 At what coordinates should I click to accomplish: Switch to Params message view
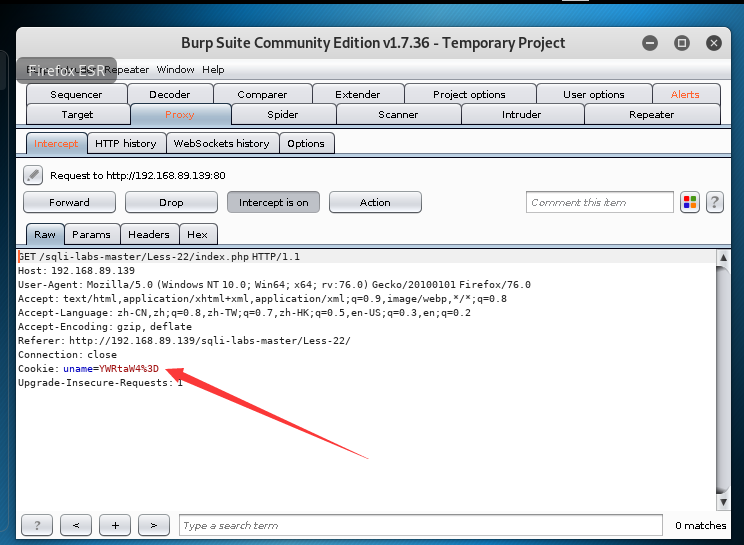(92, 234)
